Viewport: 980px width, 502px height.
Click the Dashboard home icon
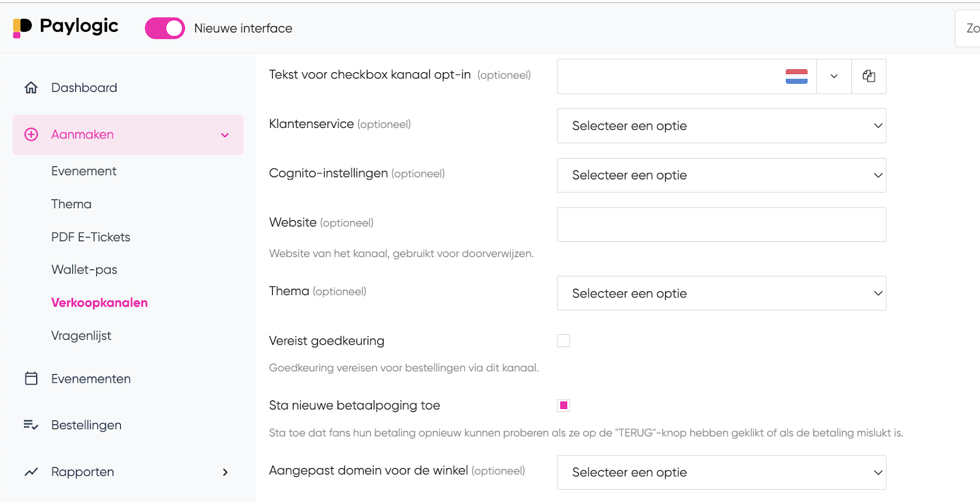[x=31, y=88]
